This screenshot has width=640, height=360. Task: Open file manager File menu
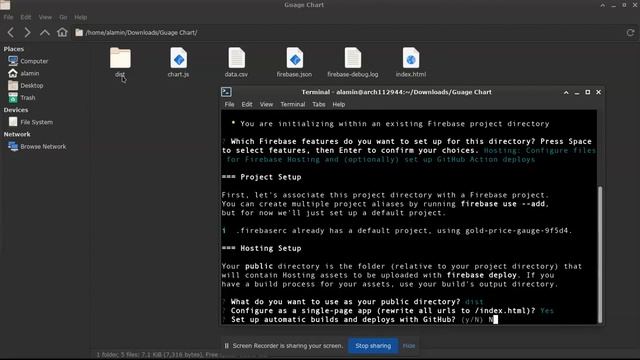[8, 17]
